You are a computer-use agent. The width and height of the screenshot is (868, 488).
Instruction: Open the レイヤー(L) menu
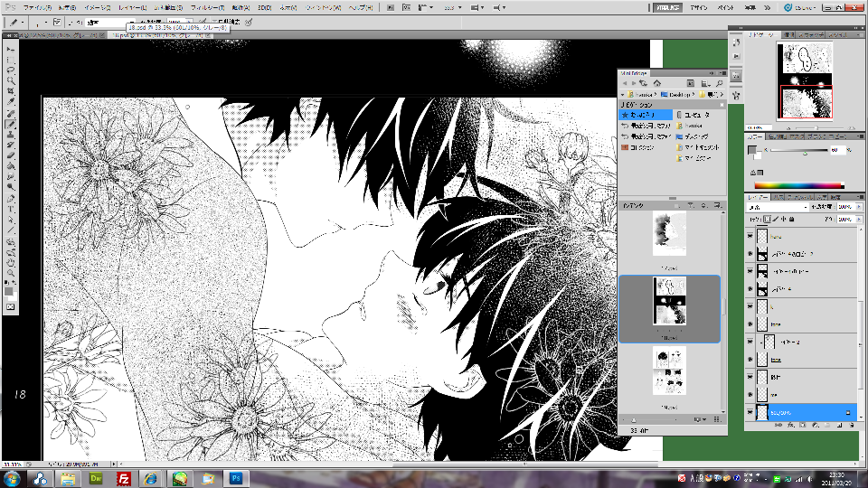[133, 8]
